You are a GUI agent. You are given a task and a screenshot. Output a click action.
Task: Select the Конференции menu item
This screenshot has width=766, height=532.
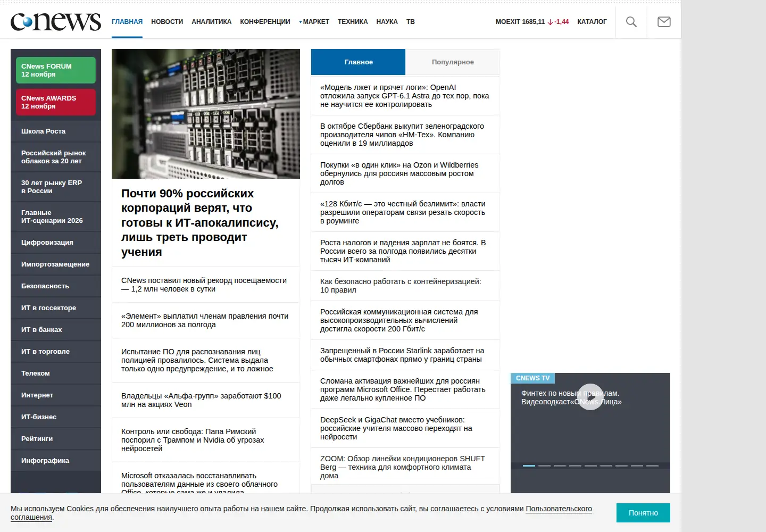(x=265, y=22)
